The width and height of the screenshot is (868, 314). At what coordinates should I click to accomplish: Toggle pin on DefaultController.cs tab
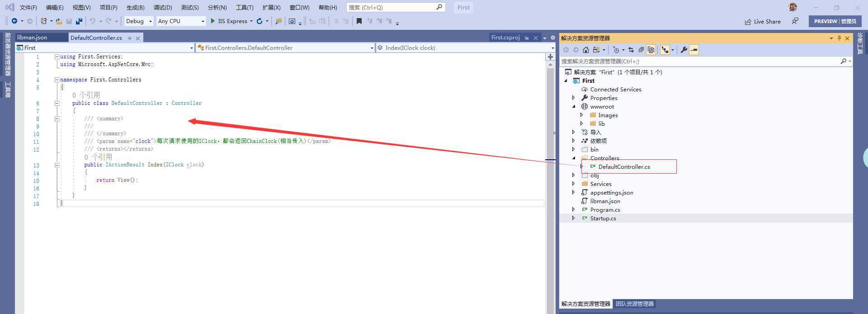click(130, 38)
